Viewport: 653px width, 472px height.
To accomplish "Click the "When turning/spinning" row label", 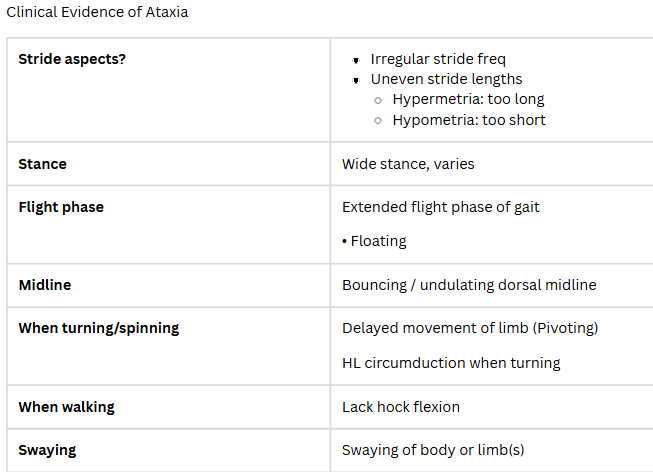I will [99, 328].
